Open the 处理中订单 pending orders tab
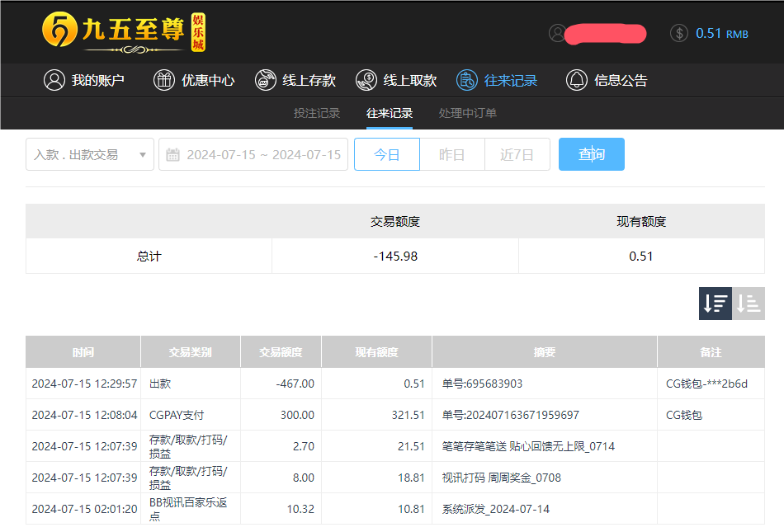Image resolution: width=784 pixels, height=532 pixels. point(467,113)
